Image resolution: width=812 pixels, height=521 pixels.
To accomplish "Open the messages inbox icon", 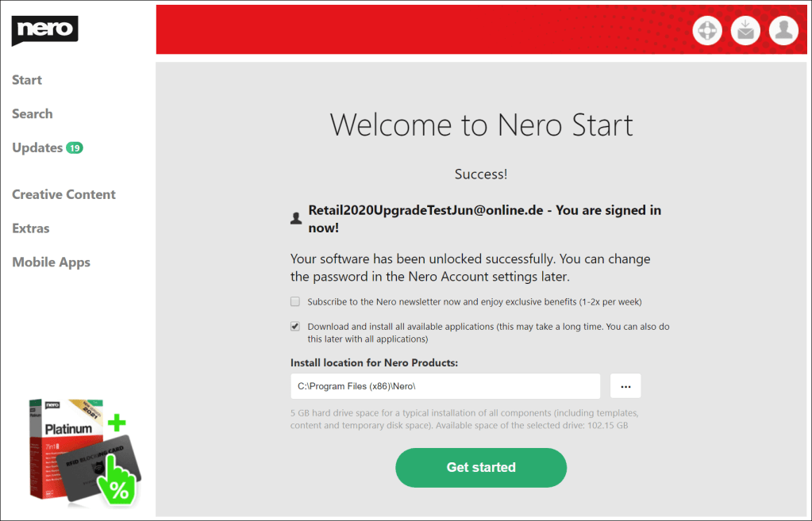I will coord(745,31).
